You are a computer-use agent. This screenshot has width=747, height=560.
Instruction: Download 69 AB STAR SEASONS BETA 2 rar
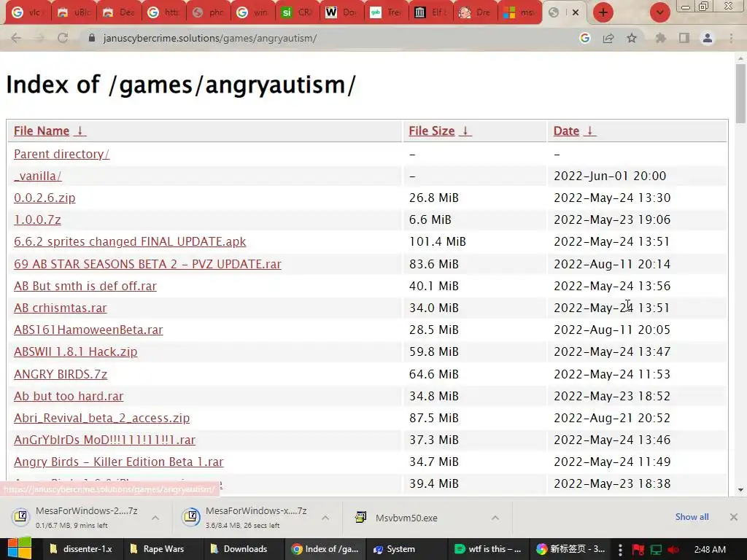(147, 264)
